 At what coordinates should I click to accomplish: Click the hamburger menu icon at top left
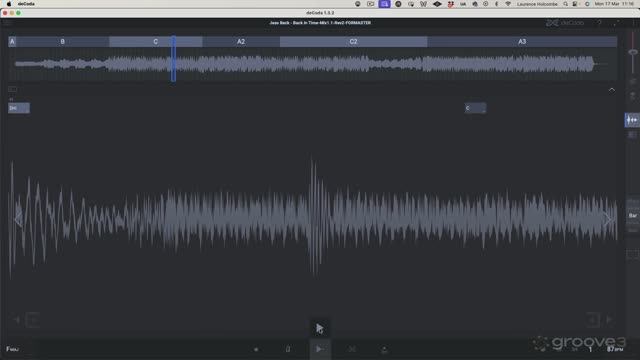coord(7,23)
